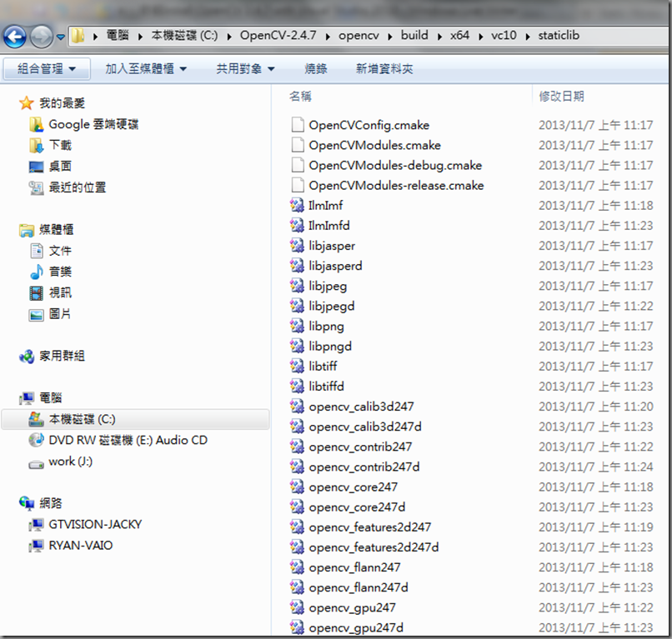The height and width of the screenshot is (639, 672).
Task: Expand subfolder arrow before staticlib breadcrumb
Action: pos(528,37)
